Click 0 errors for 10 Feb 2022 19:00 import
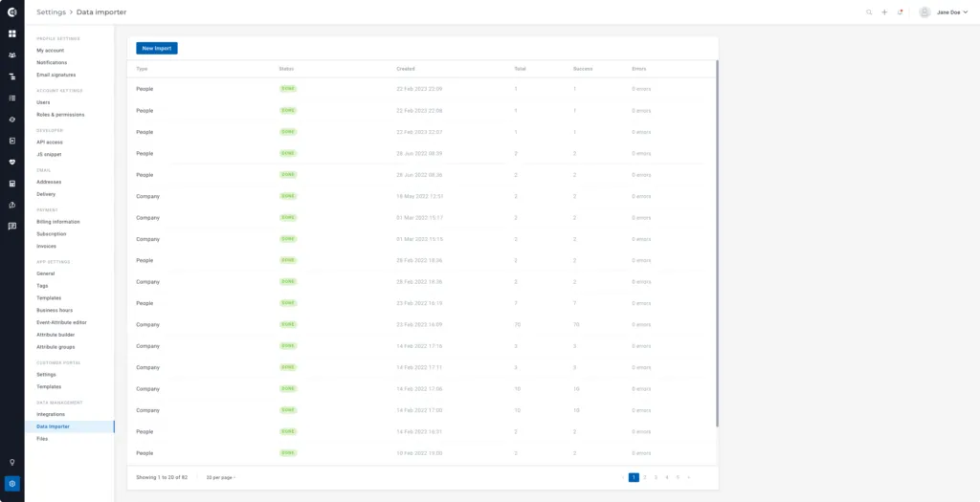 [x=641, y=453]
